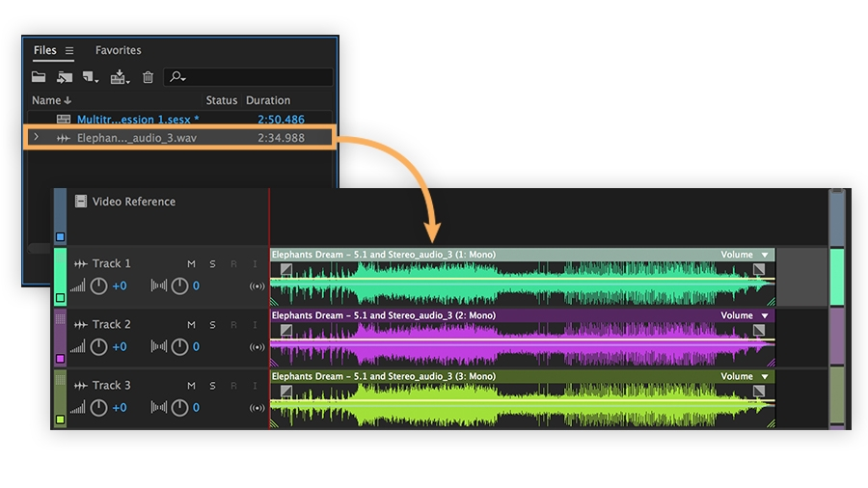Click the Track 1 green color swatch

61,298
